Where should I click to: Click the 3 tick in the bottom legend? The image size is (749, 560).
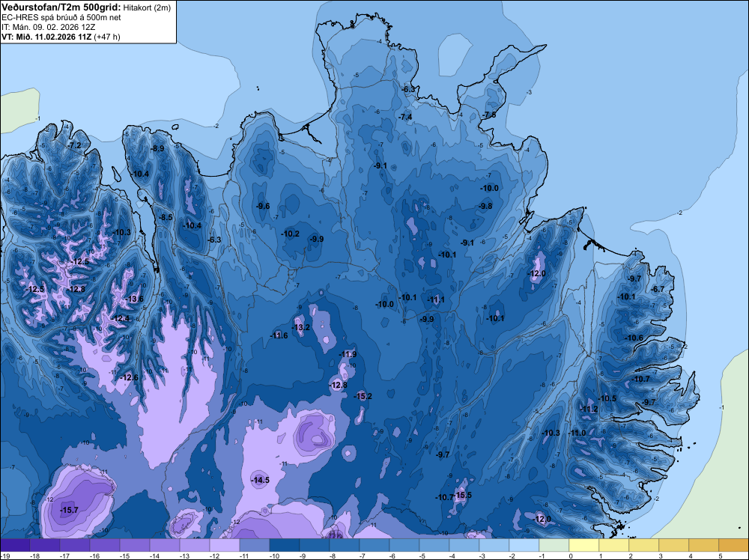tap(661, 556)
